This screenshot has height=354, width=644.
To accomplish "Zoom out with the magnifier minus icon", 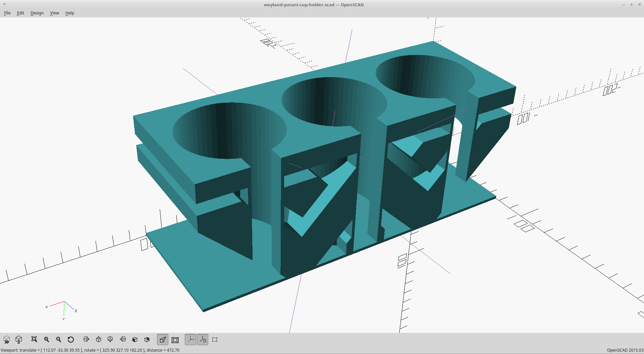I will pos(58,340).
